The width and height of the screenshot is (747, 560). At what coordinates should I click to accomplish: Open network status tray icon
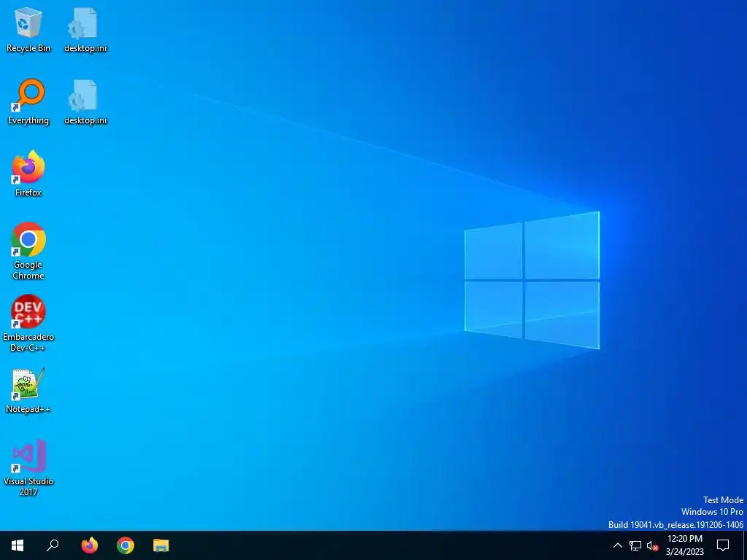(635, 545)
